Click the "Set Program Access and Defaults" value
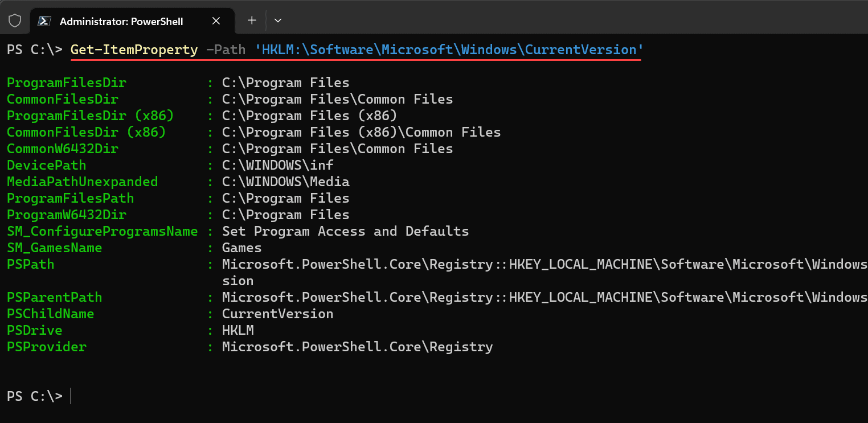Image resolution: width=868 pixels, height=423 pixels. click(x=345, y=231)
